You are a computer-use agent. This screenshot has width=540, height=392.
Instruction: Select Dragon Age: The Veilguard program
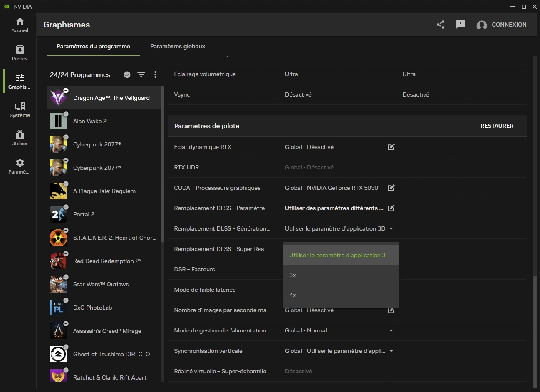click(104, 98)
